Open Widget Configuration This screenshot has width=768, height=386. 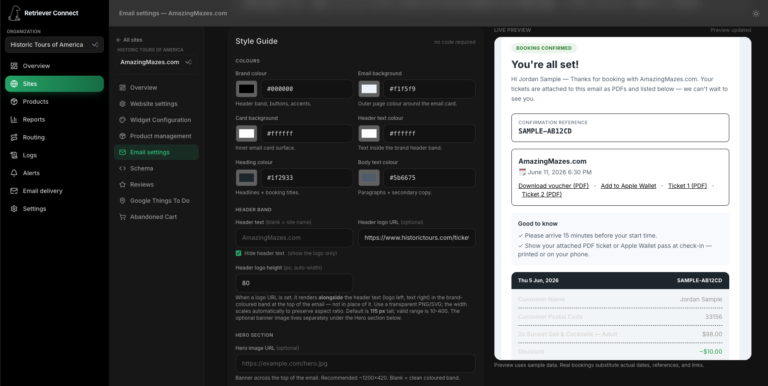pyautogui.click(x=156, y=120)
